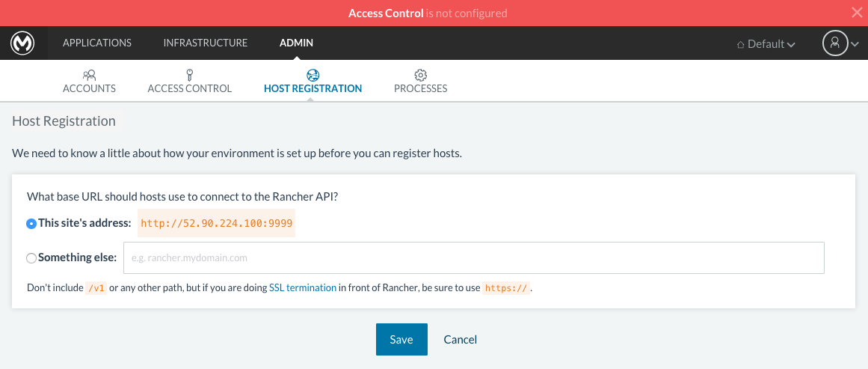Image resolution: width=868 pixels, height=369 pixels.
Task: Click the Access Control key icon
Action: [189, 75]
